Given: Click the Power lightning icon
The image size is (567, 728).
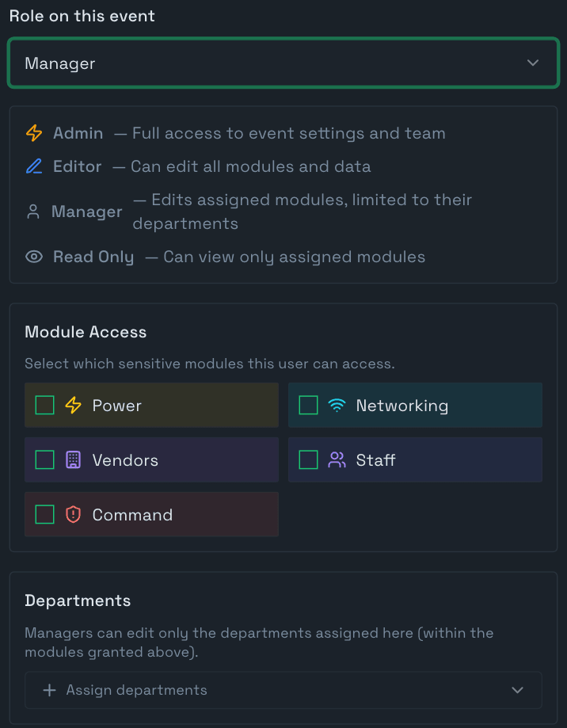Looking at the screenshot, I should tap(74, 405).
